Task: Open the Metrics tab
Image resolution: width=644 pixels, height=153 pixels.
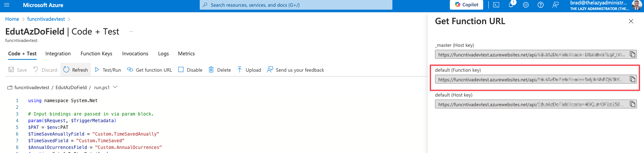Action: pyautogui.click(x=186, y=53)
